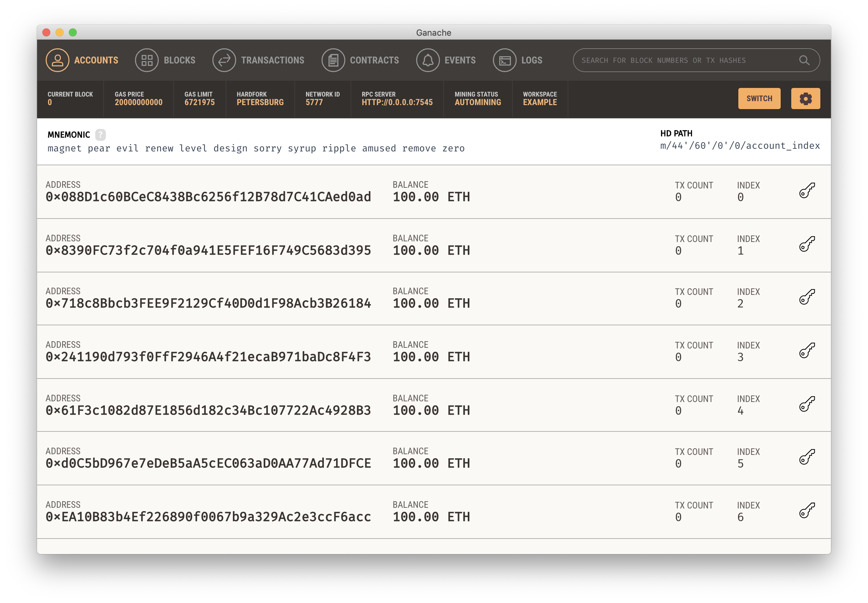Screen dimensions: 868x603
Task: Select the Accounts tab
Action: tap(82, 60)
